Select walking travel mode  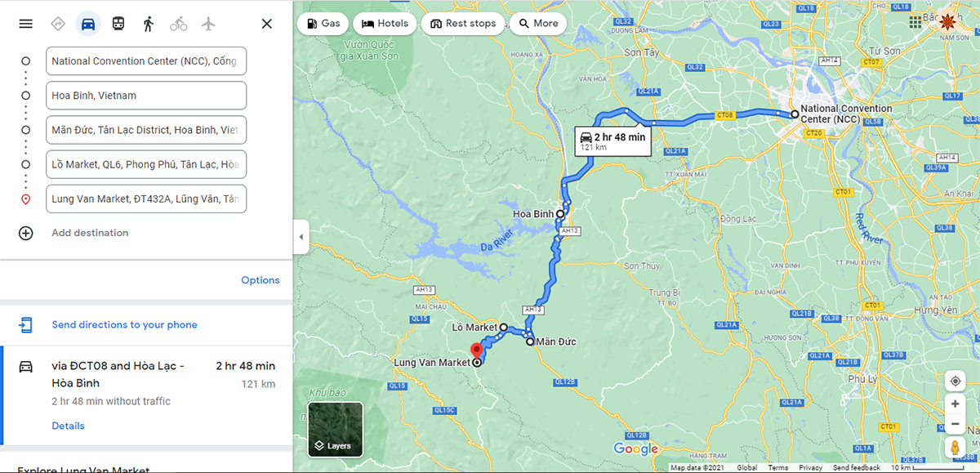click(x=148, y=24)
